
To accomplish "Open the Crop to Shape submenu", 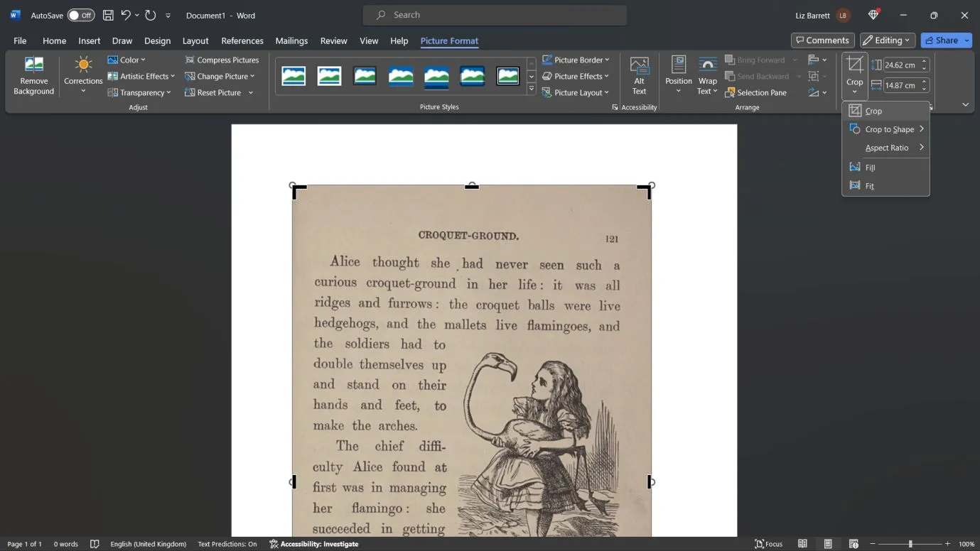I will pyautogui.click(x=888, y=129).
